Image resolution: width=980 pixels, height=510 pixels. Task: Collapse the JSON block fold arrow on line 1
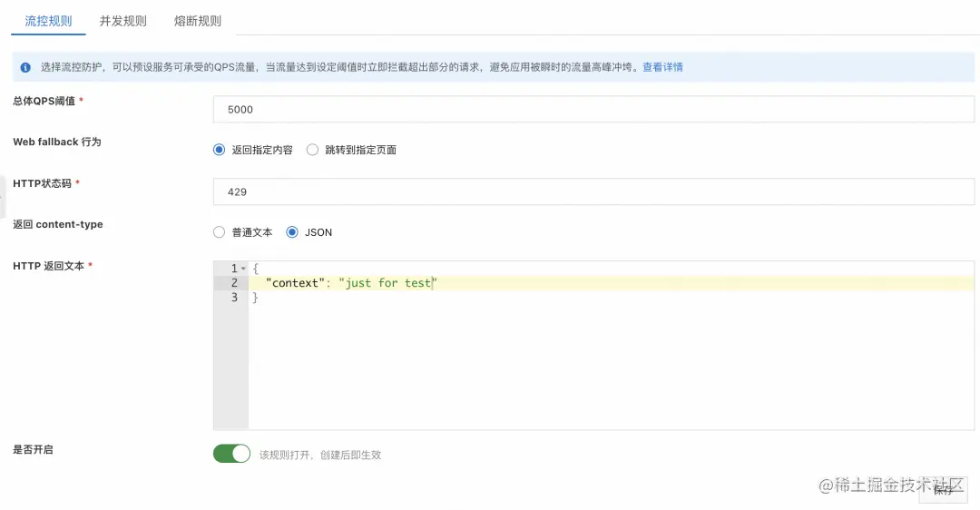(243, 269)
